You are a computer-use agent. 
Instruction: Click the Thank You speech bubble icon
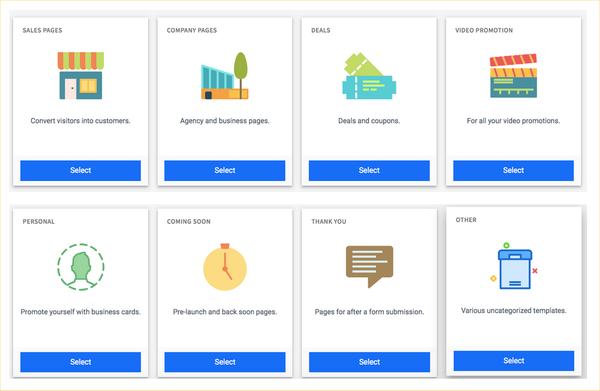pos(370,267)
